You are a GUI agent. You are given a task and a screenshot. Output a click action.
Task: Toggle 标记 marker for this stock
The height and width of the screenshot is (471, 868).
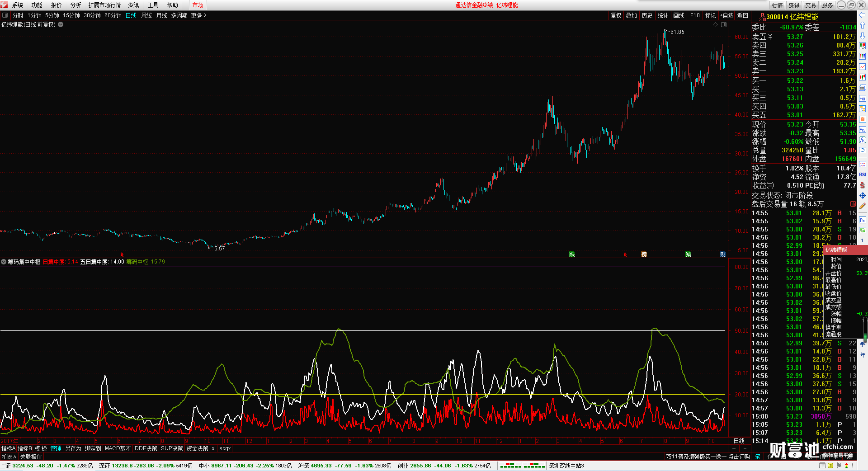(710, 15)
